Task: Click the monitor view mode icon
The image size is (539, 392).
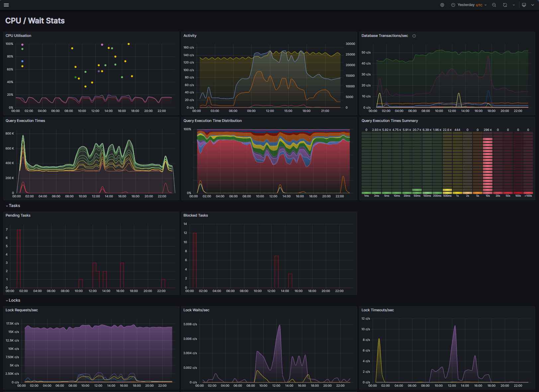Action: click(524, 5)
